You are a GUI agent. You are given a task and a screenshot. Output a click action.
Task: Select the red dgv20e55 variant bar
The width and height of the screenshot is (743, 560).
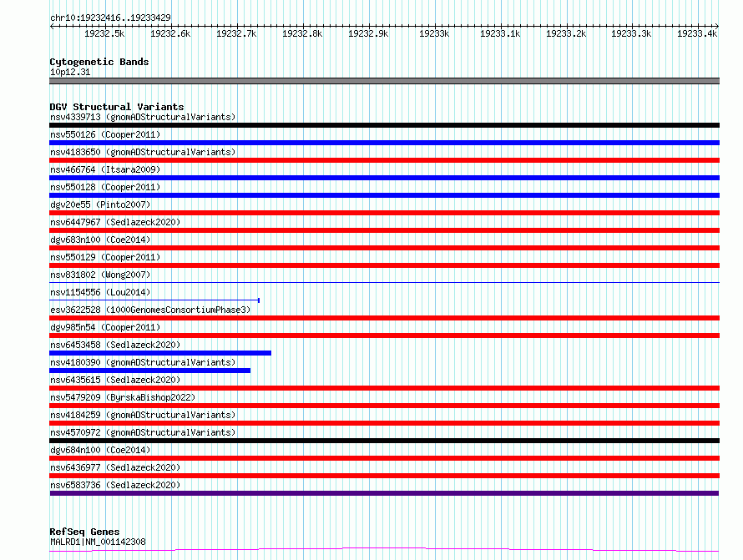pyautogui.click(x=384, y=213)
